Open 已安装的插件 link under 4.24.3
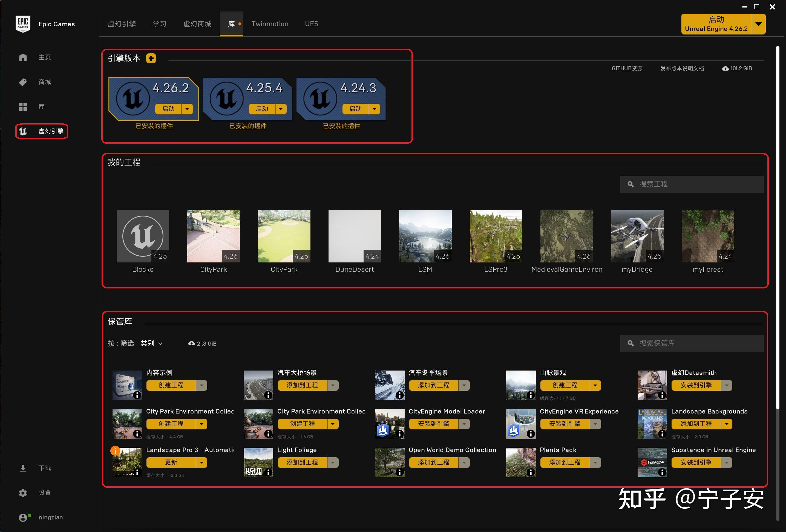 [x=341, y=126]
